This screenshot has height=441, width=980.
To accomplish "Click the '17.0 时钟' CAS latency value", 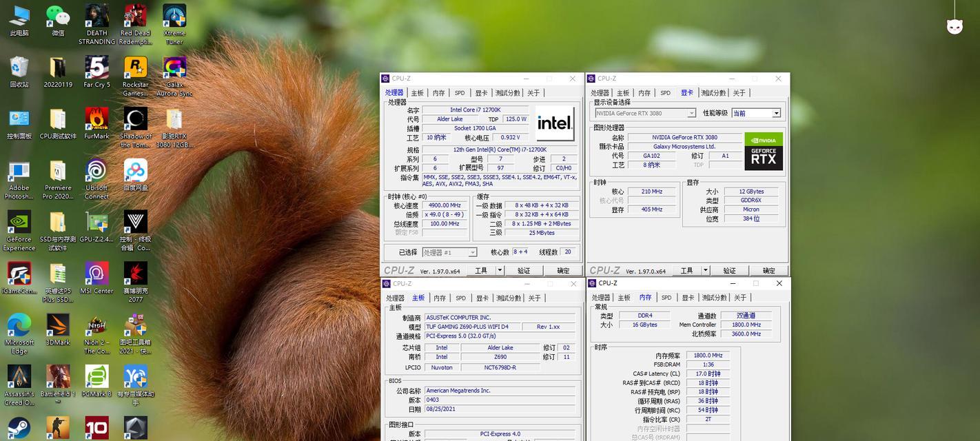I will tap(708, 374).
